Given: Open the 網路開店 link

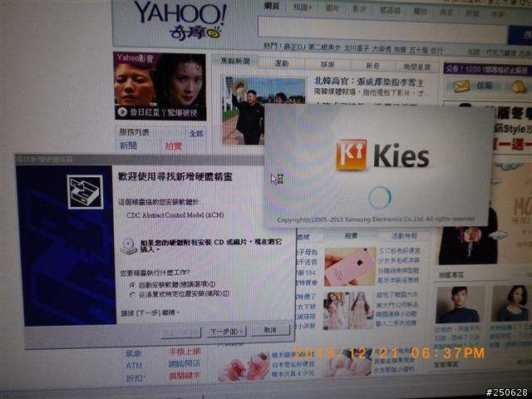Looking at the screenshot, I should pyautogui.click(x=185, y=364).
